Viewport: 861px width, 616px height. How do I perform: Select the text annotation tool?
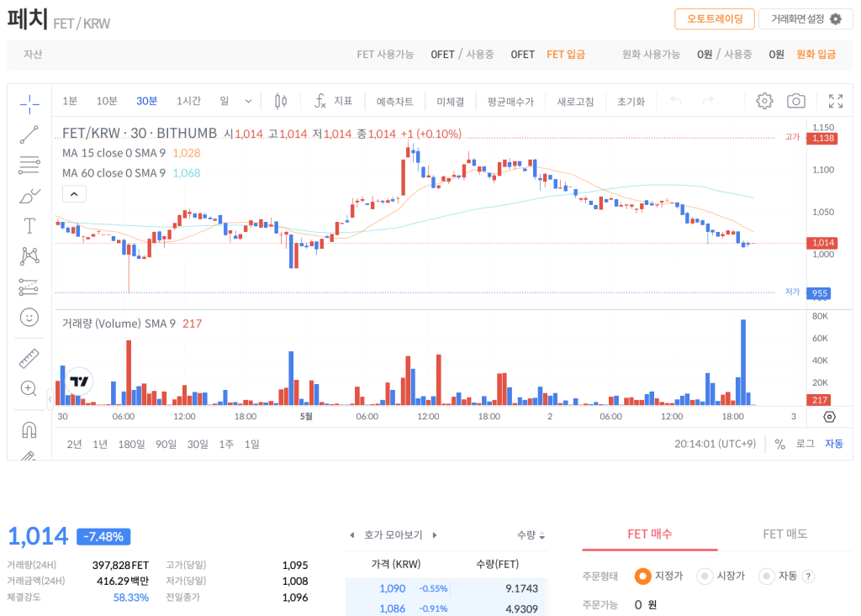[29, 226]
